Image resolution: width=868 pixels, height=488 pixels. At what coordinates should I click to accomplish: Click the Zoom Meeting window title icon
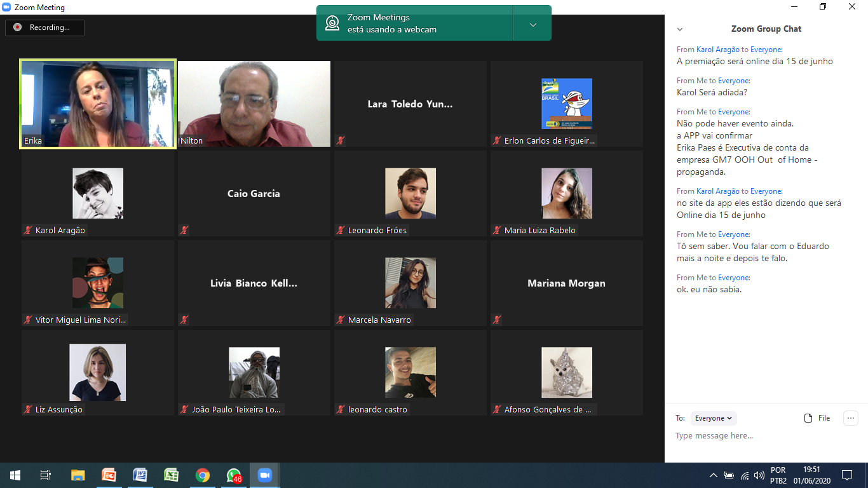(7, 7)
